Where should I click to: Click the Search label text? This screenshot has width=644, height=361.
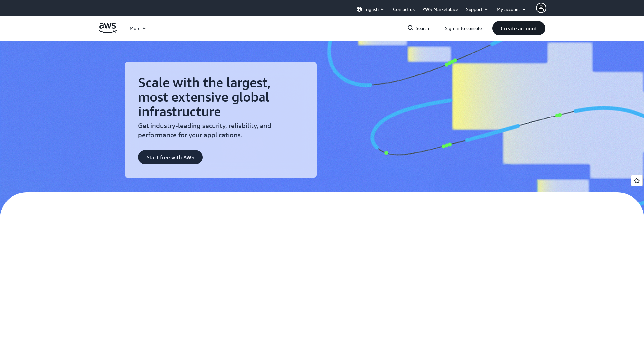tap(422, 28)
